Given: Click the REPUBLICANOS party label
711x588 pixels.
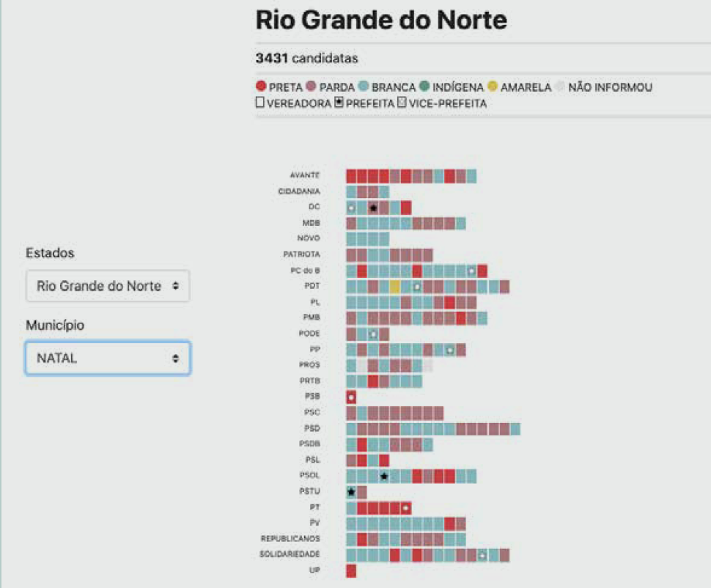Looking at the screenshot, I should pos(290,539).
